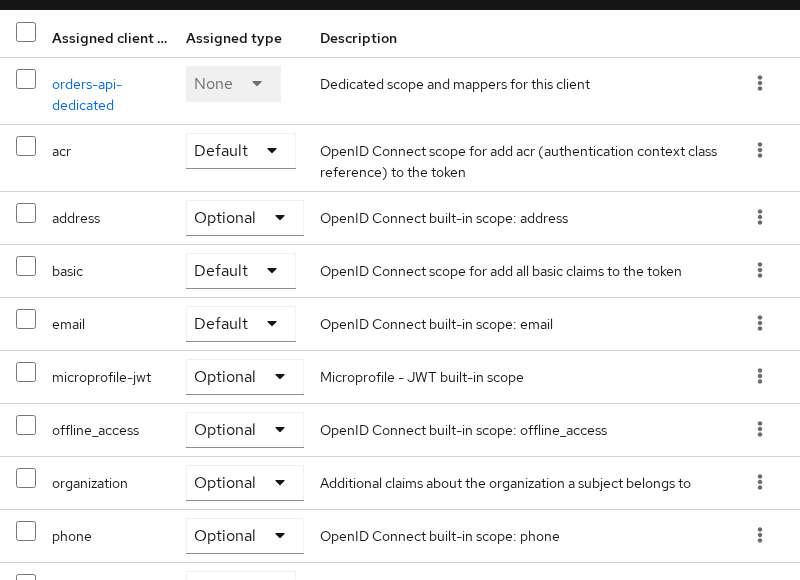Image resolution: width=800 pixels, height=580 pixels.
Task: Click 'add all basic claims to the token' description
Action: coord(501,271)
